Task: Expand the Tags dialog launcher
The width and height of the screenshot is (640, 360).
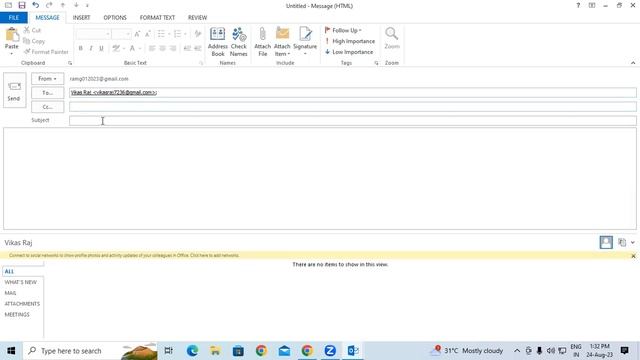Action: pos(376,63)
